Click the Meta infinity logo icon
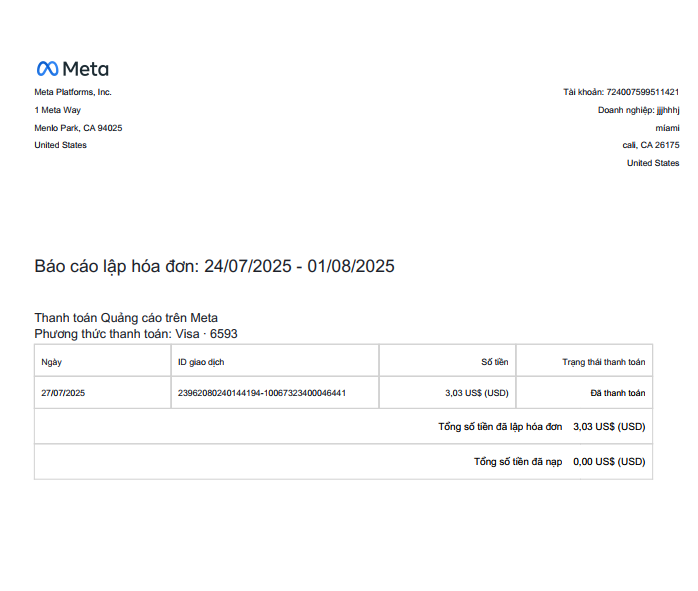 (x=47, y=69)
